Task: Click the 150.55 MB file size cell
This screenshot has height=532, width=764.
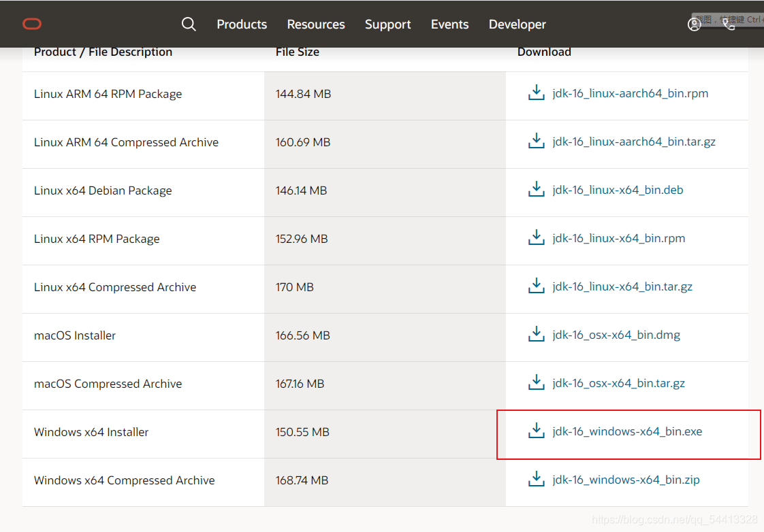Action: click(x=385, y=433)
